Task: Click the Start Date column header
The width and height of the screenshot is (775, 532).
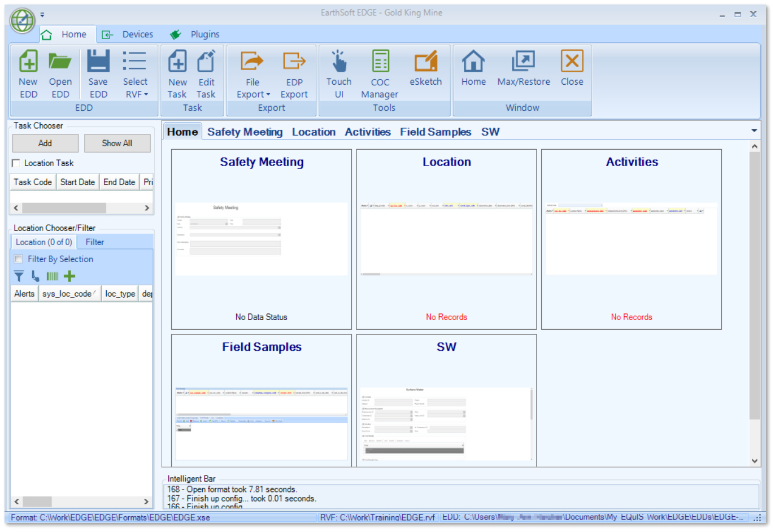Action: pos(77,182)
